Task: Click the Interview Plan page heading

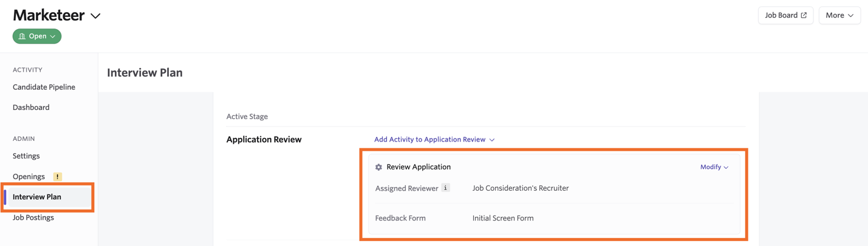Action: [x=145, y=72]
